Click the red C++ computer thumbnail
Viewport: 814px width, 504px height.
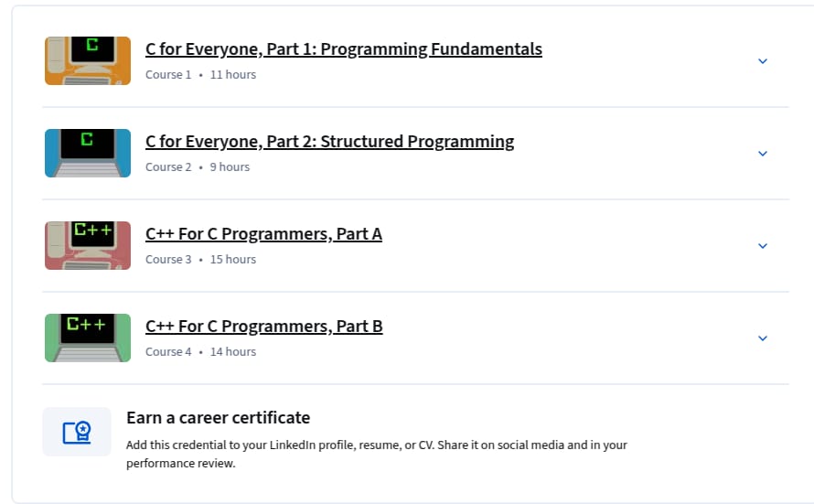coord(88,245)
